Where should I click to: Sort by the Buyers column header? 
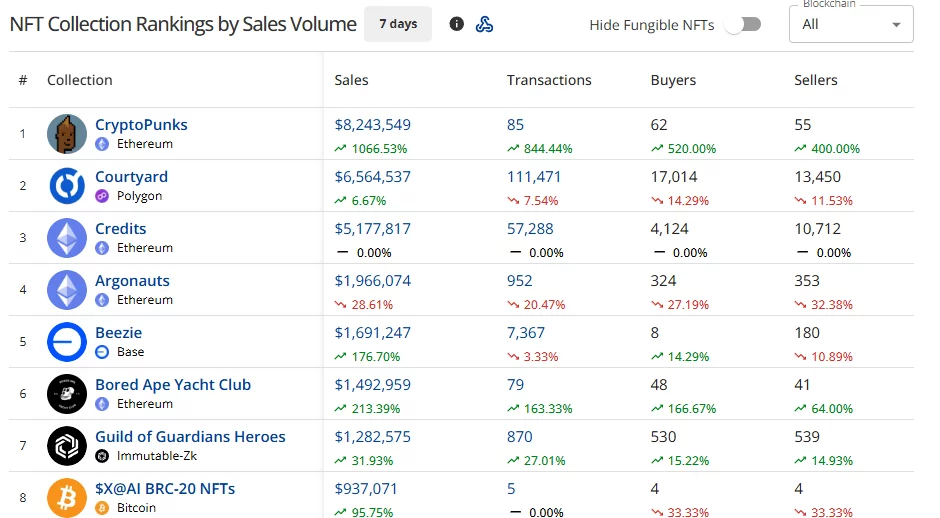[x=673, y=80]
